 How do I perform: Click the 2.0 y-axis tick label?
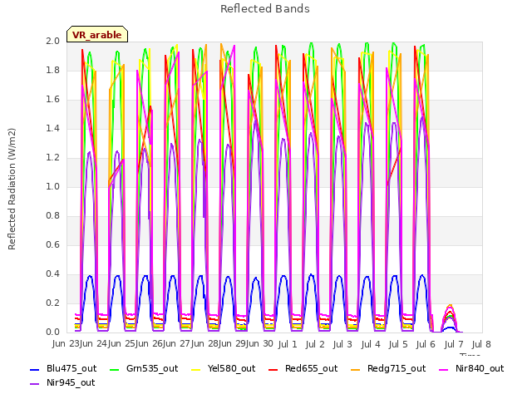pos(52,41)
